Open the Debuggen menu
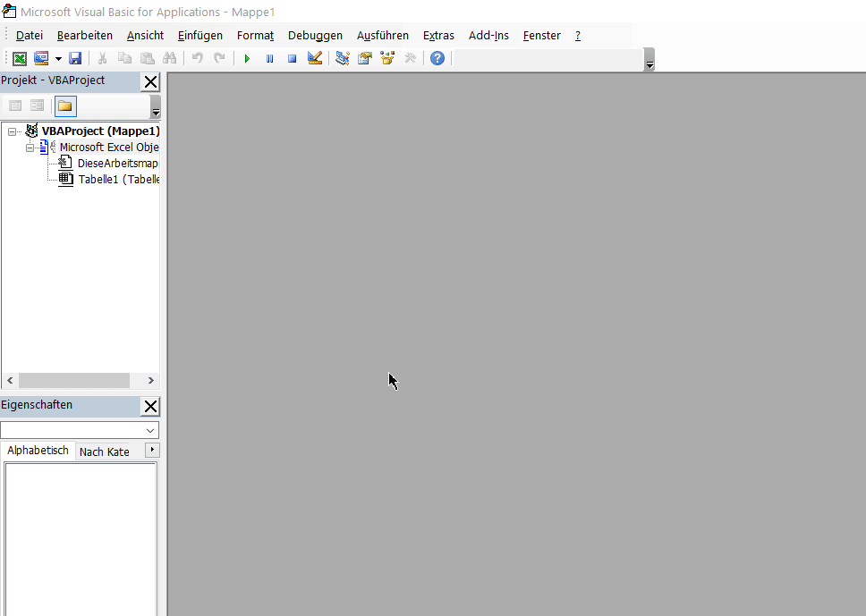Viewport: 866px width, 616px height. click(x=315, y=36)
